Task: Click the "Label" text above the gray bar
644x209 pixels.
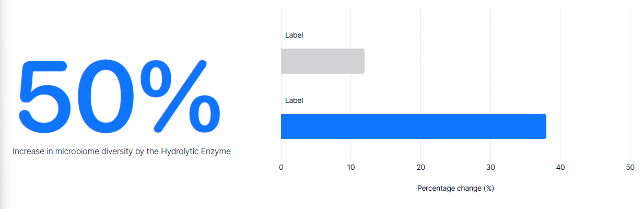Action: point(294,36)
